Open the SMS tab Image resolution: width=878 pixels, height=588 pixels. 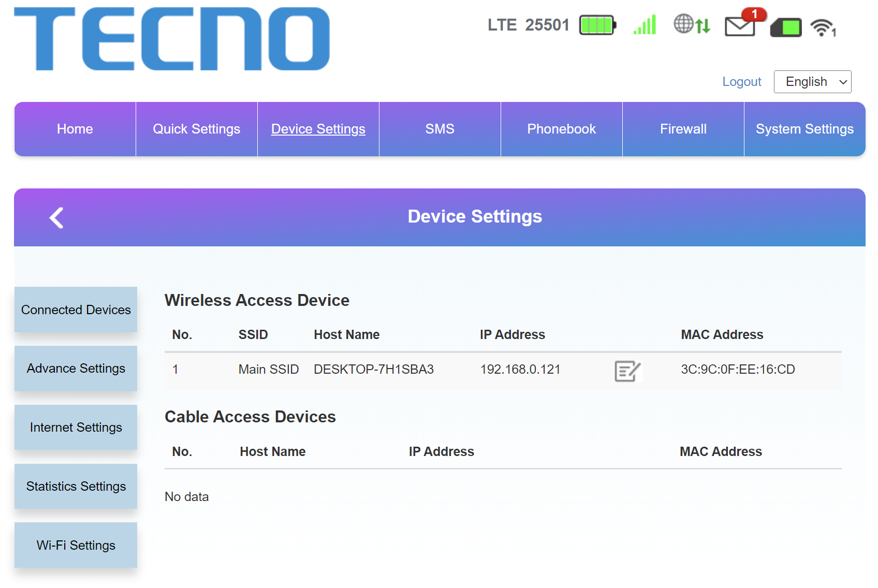(440, 129)
